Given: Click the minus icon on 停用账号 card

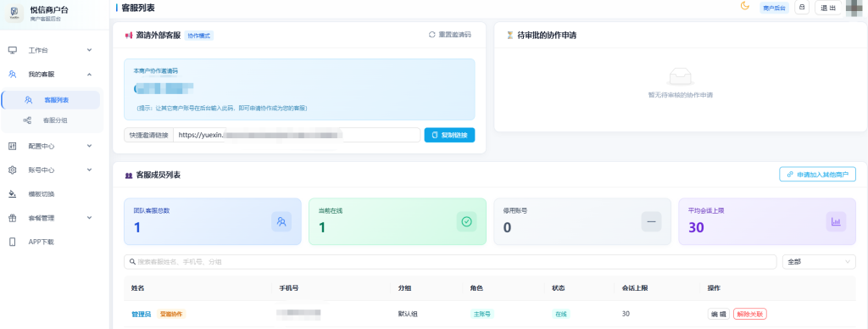Looking at the screenshot, I should pyautogui.click(x=652, y=221).
